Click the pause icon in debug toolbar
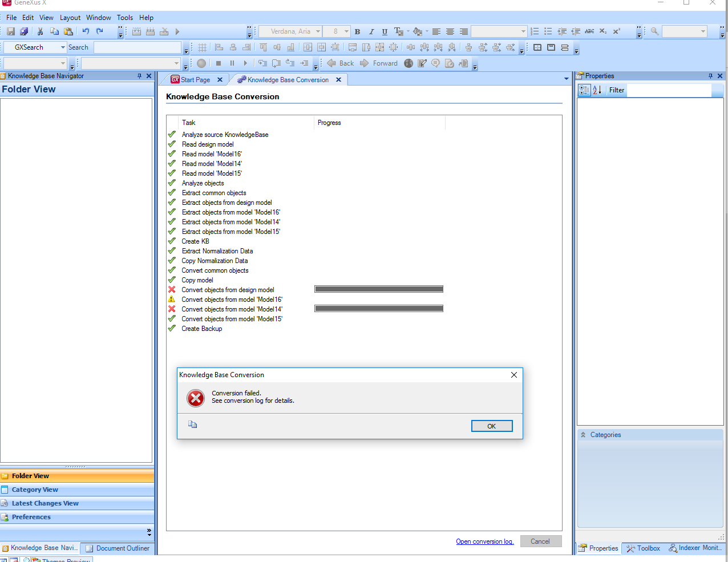This screenshot has width=728, height=562. pyautogui.click(x=232, y=63)
